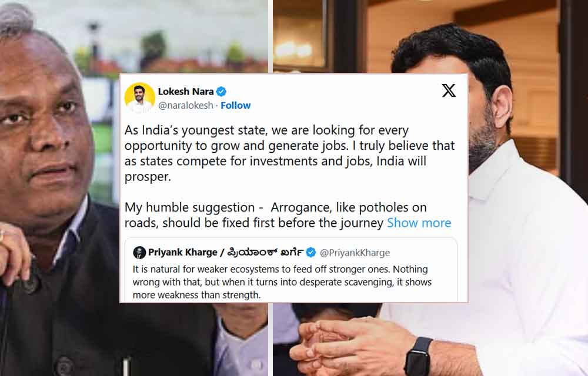Open the @PriyankKharge handle

pos(355,253)
